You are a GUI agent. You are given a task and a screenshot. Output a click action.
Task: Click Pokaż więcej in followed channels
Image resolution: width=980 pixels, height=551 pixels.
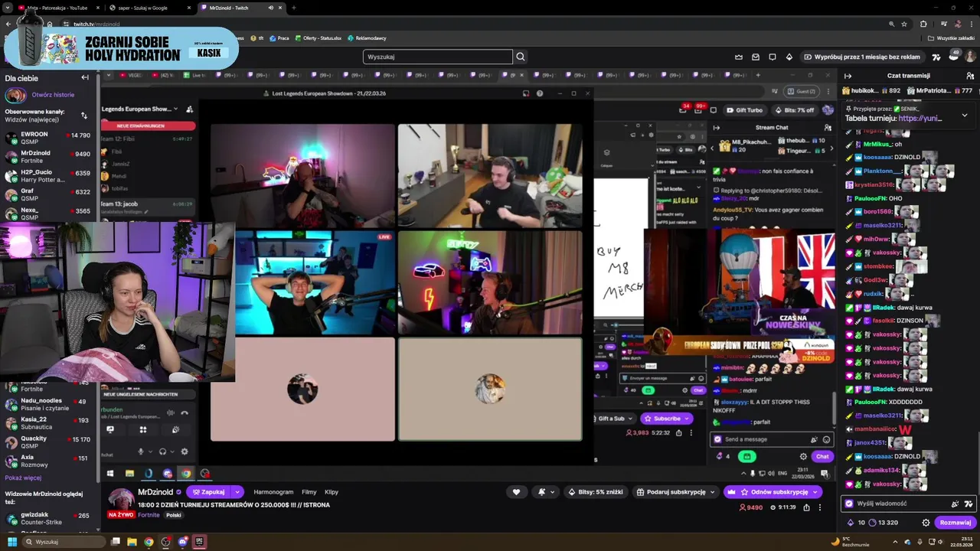tap(23, 478)
